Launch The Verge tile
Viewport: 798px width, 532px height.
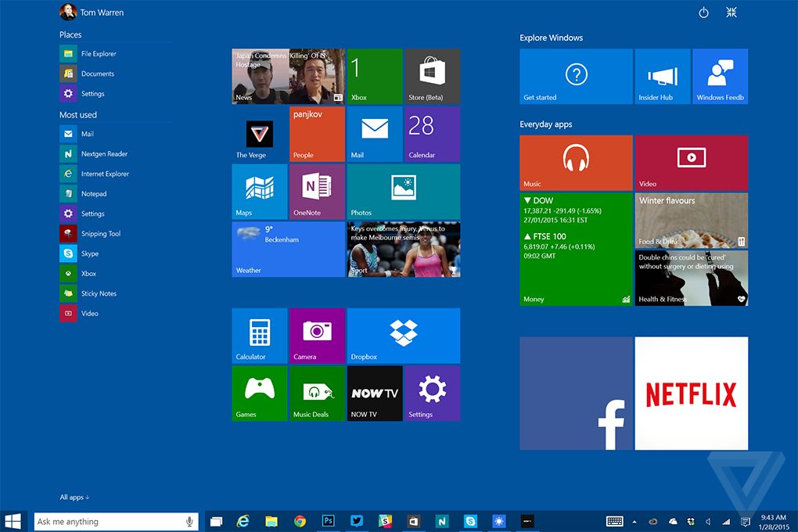point(260,134)
